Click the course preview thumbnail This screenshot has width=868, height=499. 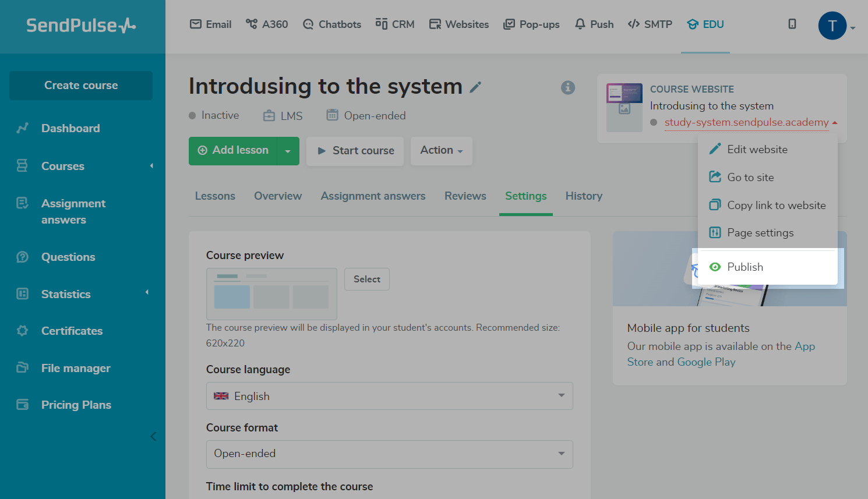271,293
